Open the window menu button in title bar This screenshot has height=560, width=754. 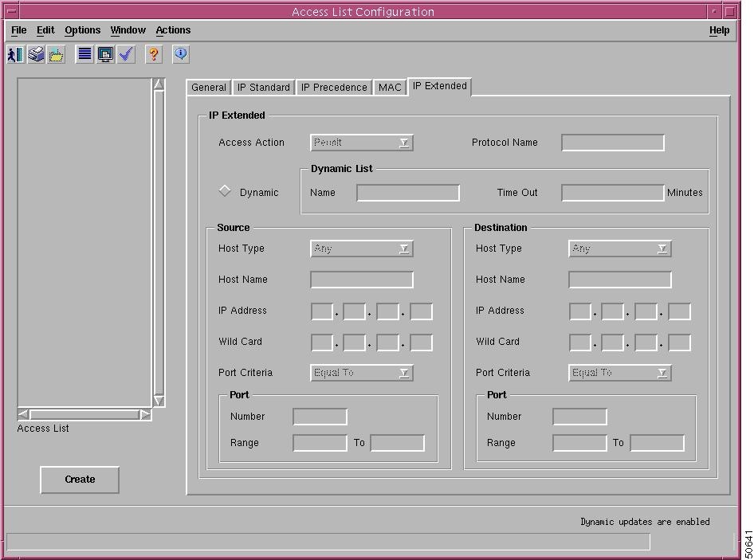coord(13,11)
